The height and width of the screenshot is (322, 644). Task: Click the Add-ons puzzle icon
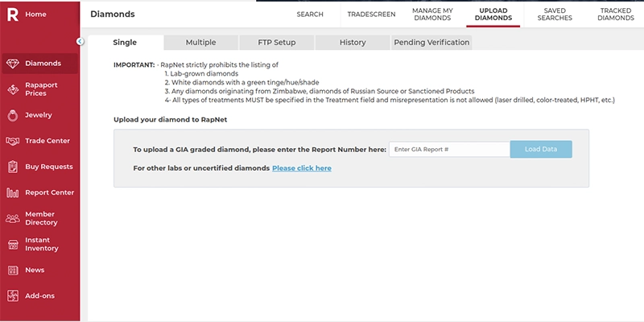click(x=13, y=295)
